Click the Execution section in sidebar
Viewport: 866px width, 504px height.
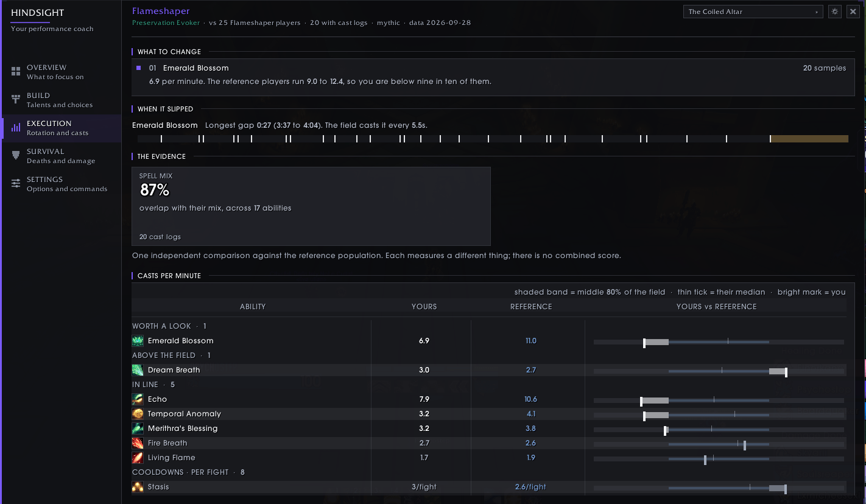point(61,128)
